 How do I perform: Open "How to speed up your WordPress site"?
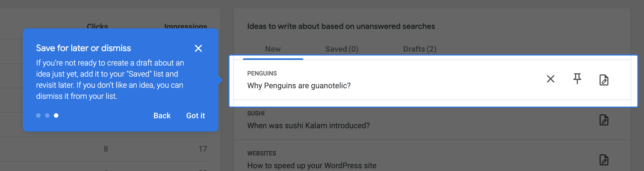pos(312,165)
